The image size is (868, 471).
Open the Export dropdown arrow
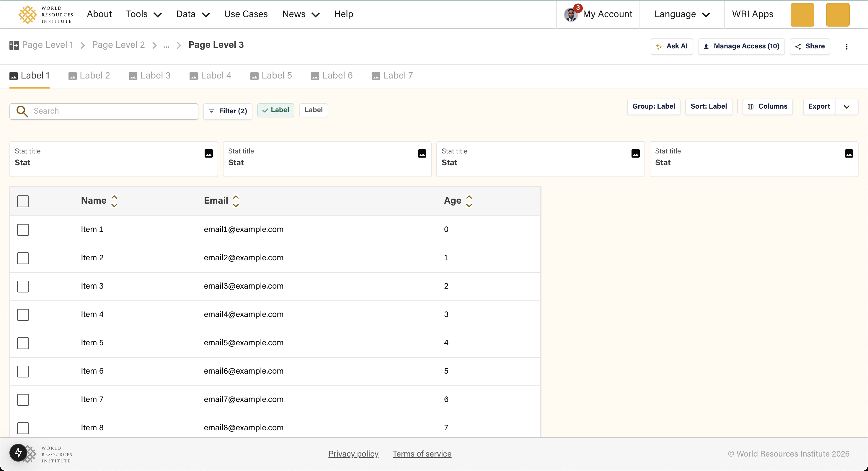pos(847,107)
